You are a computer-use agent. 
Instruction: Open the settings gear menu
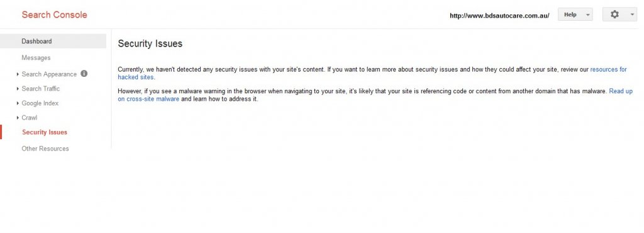click(x=614, y=14)
